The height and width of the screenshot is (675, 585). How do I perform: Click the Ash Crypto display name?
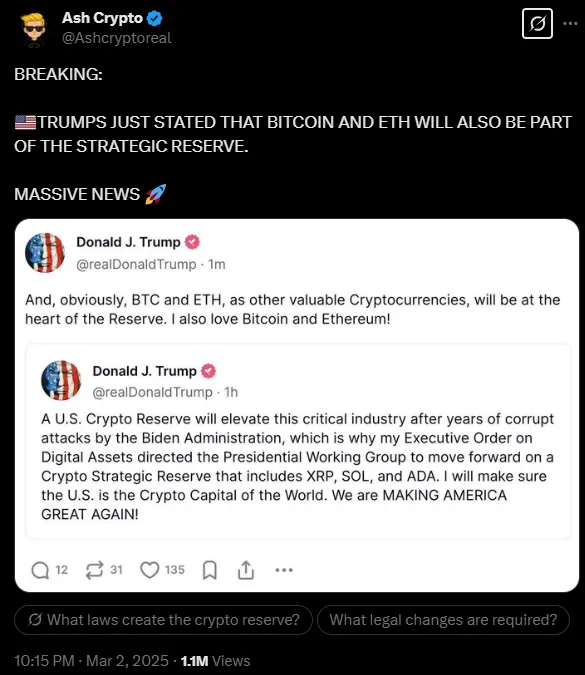pyautogui.click(x=102, y=18)
